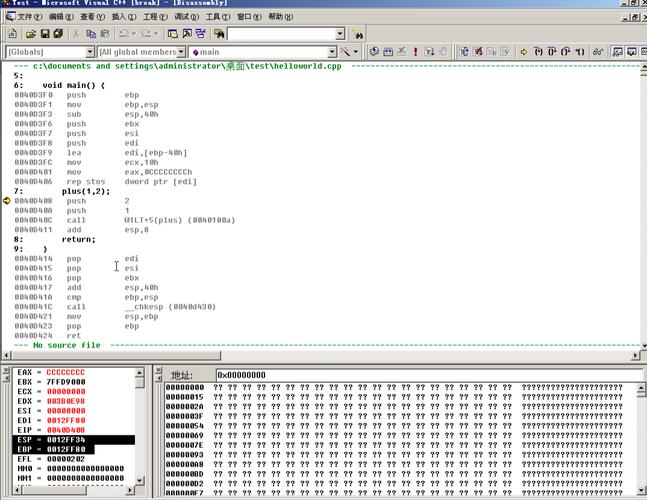Open the 查看 menu
Screen dimensions: 647x500
pos(92,17)
